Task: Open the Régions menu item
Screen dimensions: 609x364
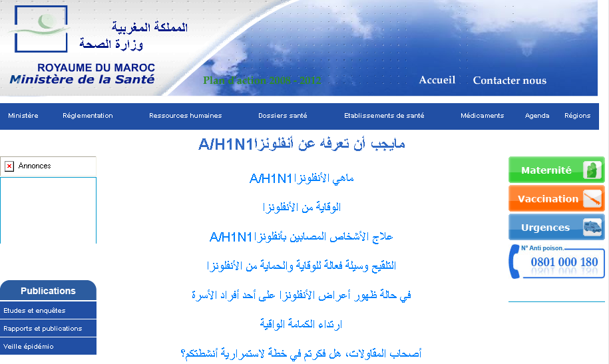Action: coord(577,116)
